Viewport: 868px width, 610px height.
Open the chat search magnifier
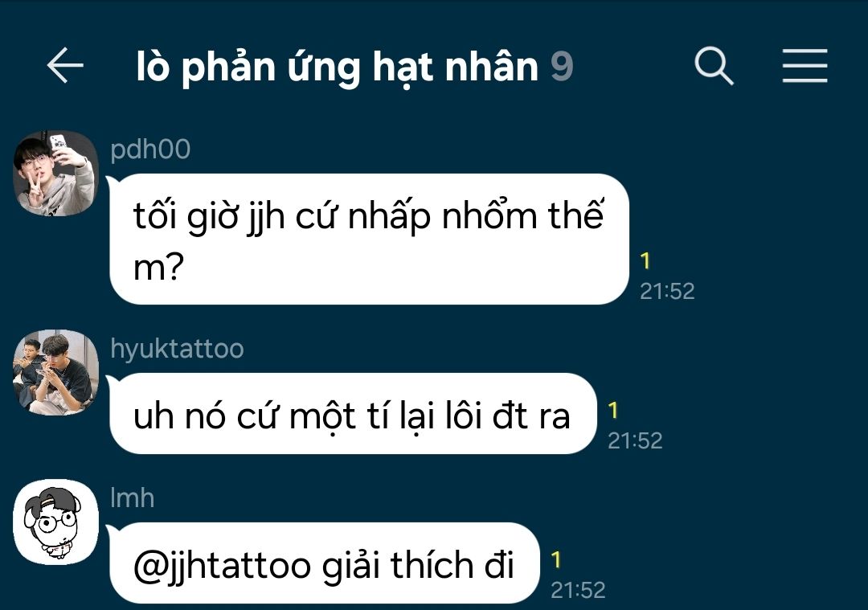click(x=714, y=66)
